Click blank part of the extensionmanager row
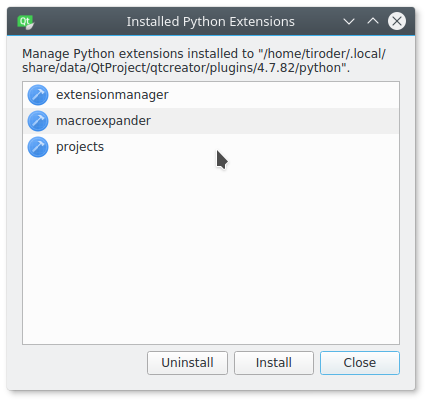The height and width of the screenshot is (403, 428). click(x=283, y=95)
